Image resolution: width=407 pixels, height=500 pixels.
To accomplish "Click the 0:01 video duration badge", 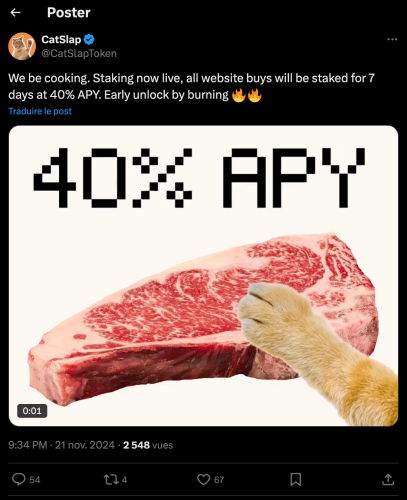I will coord(32,411).
